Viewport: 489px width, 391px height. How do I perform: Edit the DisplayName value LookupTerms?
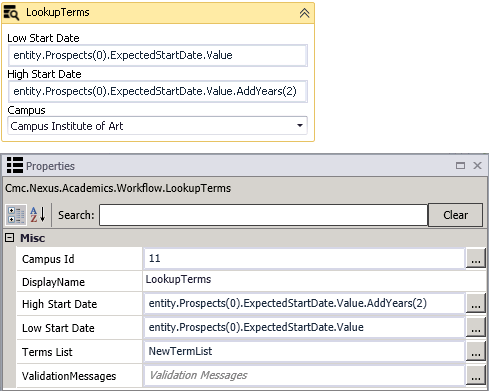[315, 280]
